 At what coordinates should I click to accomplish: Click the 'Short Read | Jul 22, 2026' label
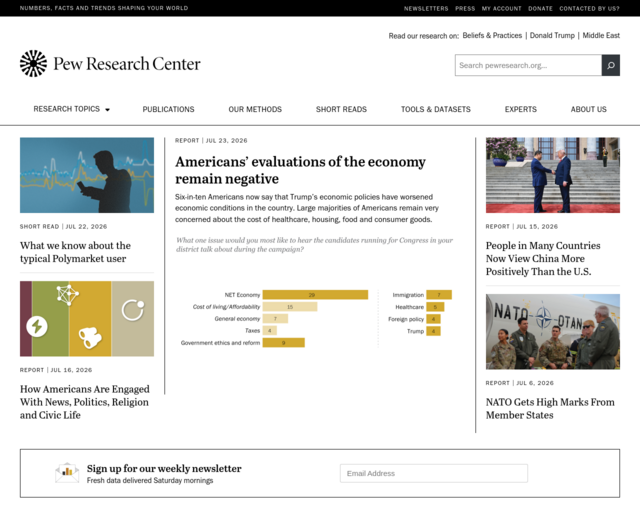click(63, 227)
